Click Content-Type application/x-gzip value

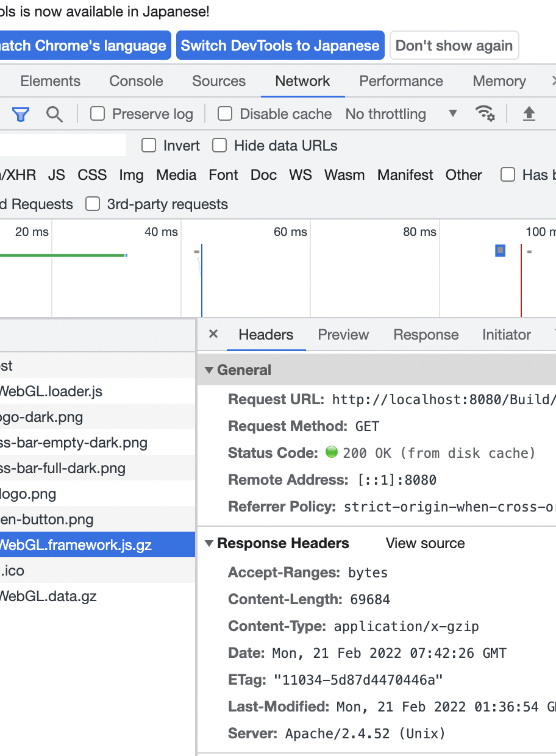[407, 626]
